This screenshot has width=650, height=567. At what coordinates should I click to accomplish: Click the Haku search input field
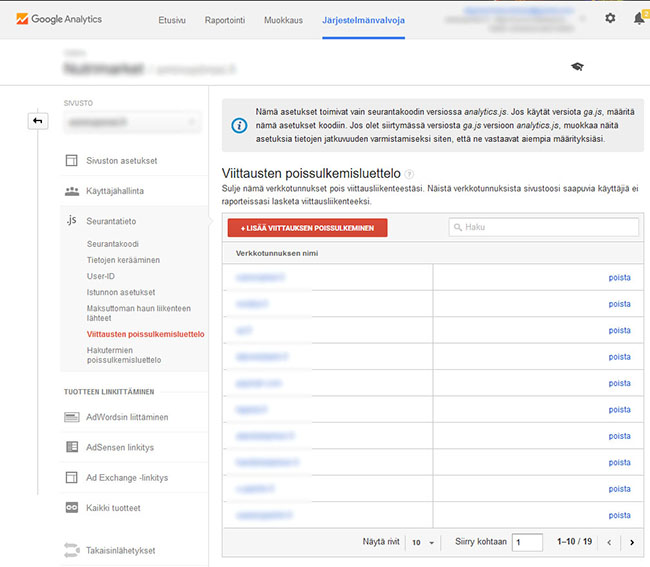click(x=543, y=228)
